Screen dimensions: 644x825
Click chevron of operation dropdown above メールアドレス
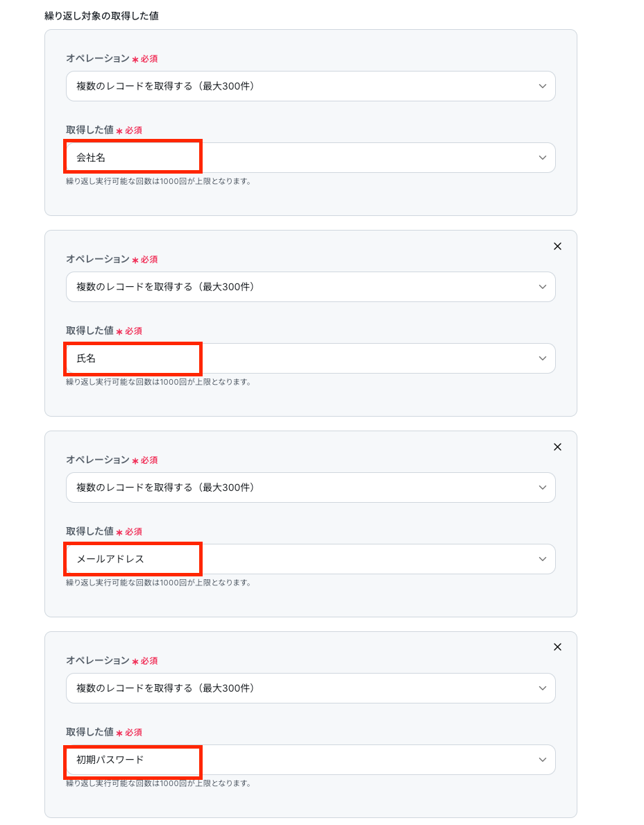pyautogui.click(x=543, y=487)
